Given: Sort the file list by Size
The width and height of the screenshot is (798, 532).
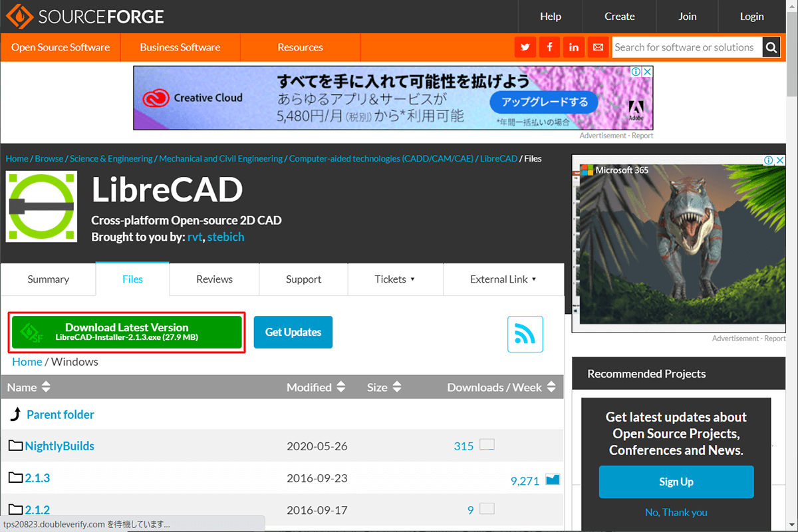Looking at the screenshot, I should click(x=384, y=387).
